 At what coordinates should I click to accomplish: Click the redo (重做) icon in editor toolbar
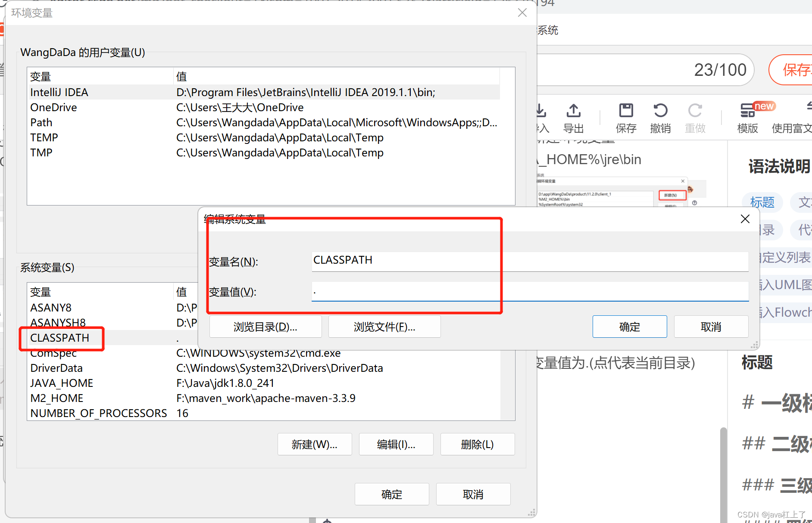pyautogui.click(x=695, y=111)
